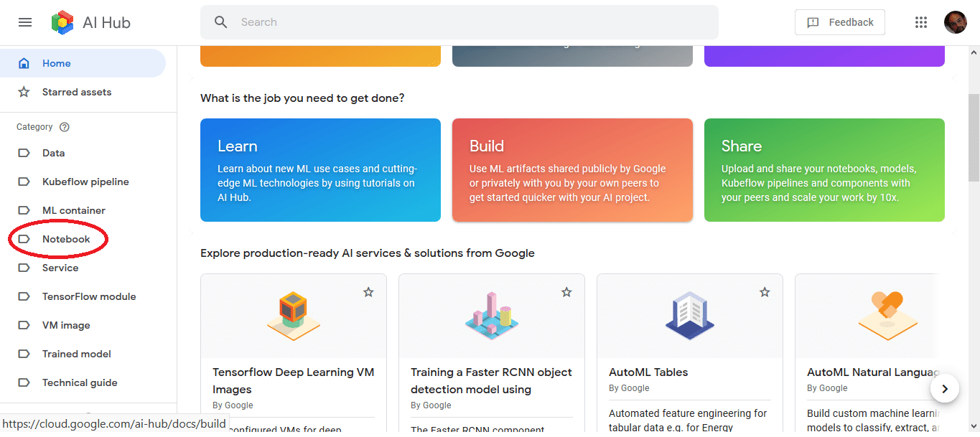Select the TensorFlow module category
Image resolution: width=980 pixels, height=437 pixels.
pyautogui.click(x=83, y=296)
